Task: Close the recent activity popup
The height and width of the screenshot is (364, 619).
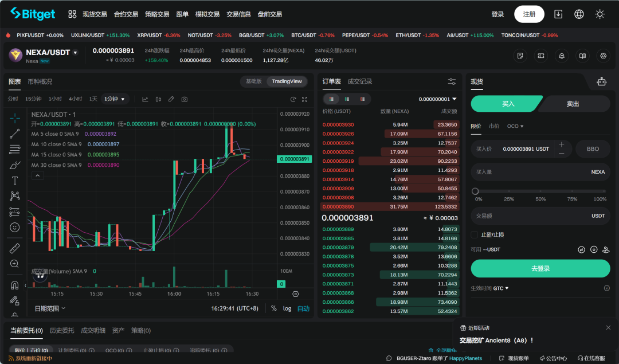Action: click(x=608, y=328)
